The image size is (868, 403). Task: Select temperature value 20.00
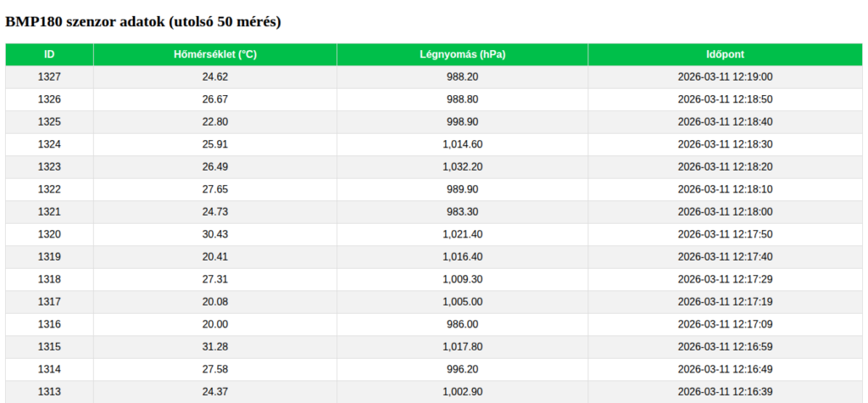[214, 324]
